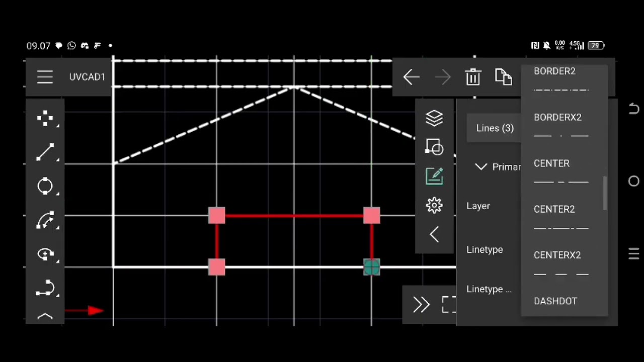
Task: Open the properties editor pencil icon
Action: [434, 176]
